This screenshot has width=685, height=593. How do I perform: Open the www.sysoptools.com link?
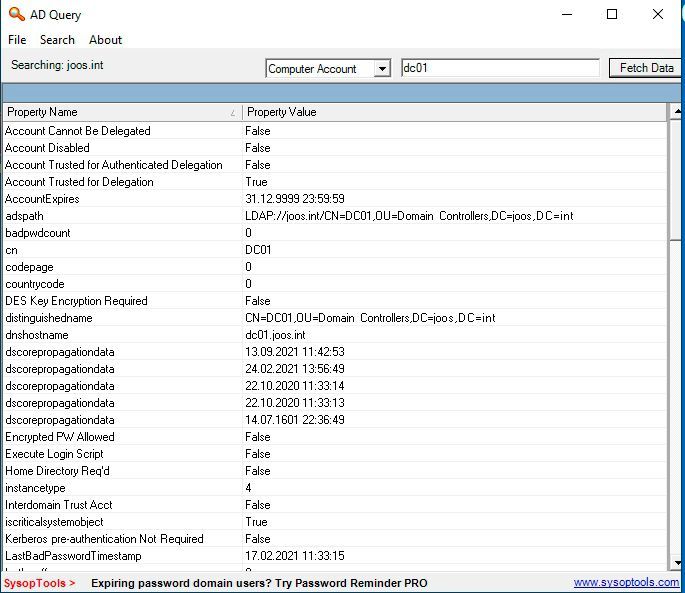[x=626, y=582]
